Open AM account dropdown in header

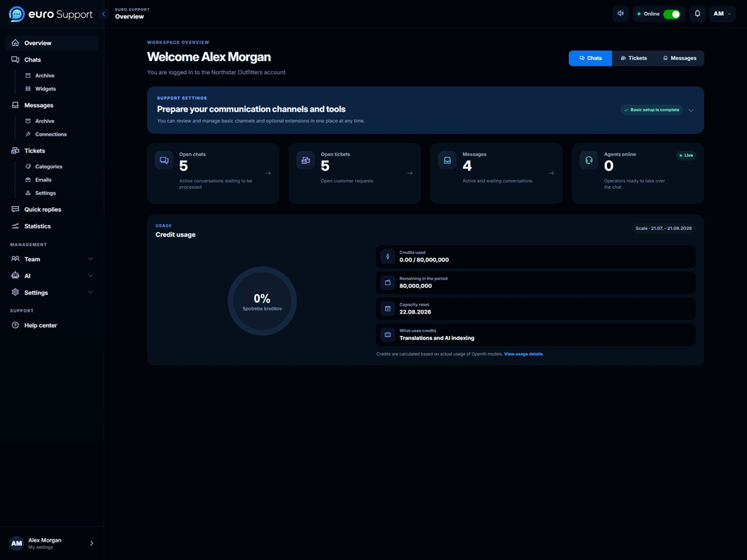tap(722, 14)
